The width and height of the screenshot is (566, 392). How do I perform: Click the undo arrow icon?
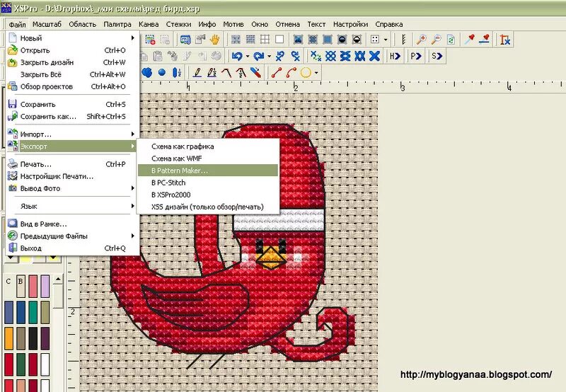coord(237,56)
